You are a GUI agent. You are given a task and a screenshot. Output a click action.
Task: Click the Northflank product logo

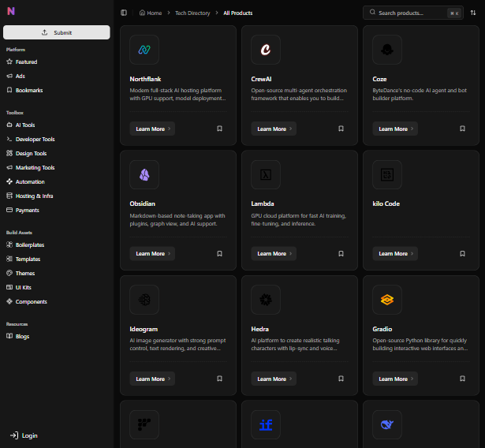[x=144, y=50]
